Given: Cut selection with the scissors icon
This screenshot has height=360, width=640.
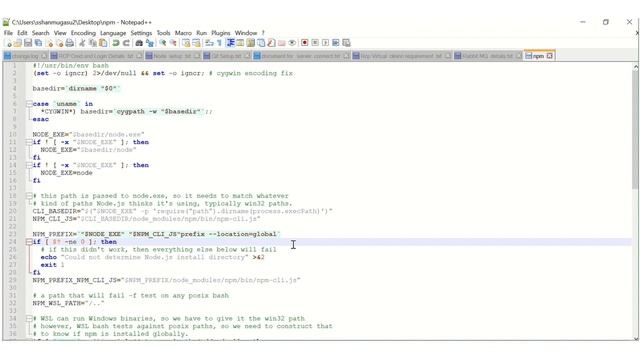Looking at the screenshot, I should click(82, 43).
